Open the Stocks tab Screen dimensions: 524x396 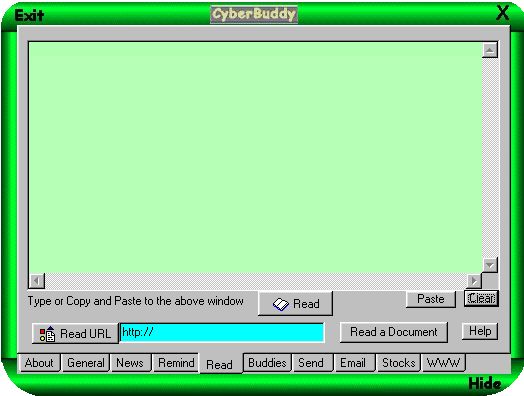398,363
